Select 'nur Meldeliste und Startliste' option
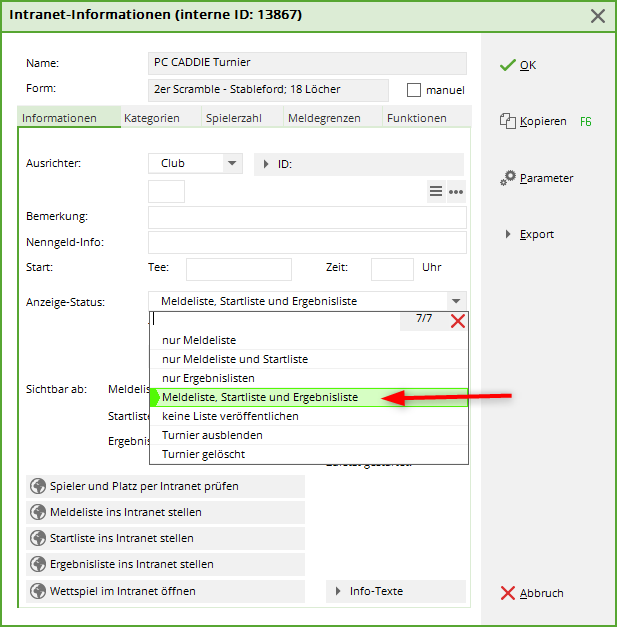The image size is (617, 627). [x=309, y=359]
